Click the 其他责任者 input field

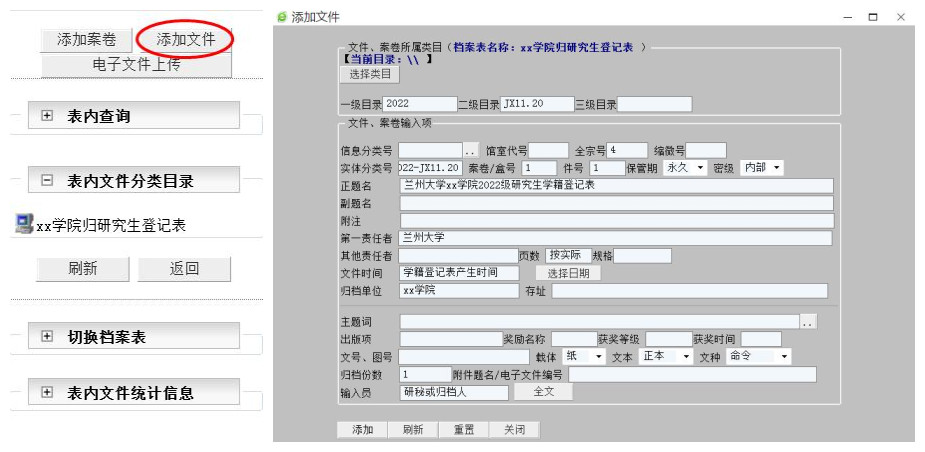click(x=458, y=256)
